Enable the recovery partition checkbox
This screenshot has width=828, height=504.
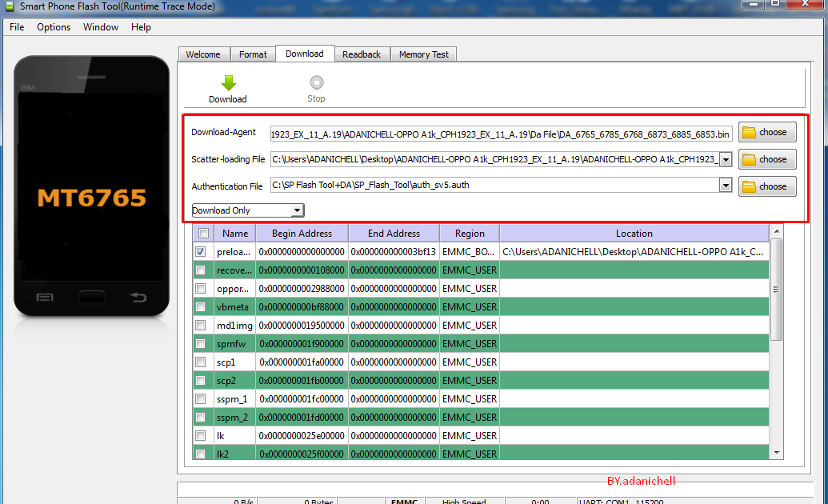(201, 270)
